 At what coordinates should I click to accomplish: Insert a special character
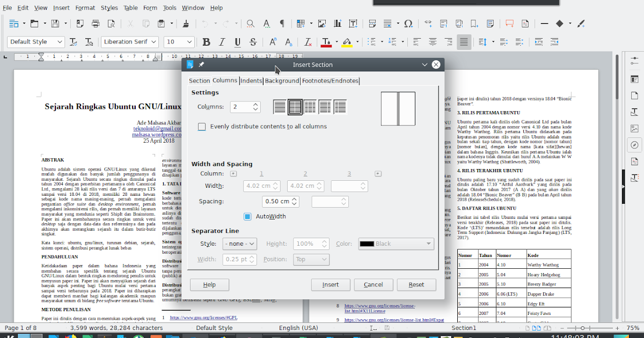(x=409, y=24)
